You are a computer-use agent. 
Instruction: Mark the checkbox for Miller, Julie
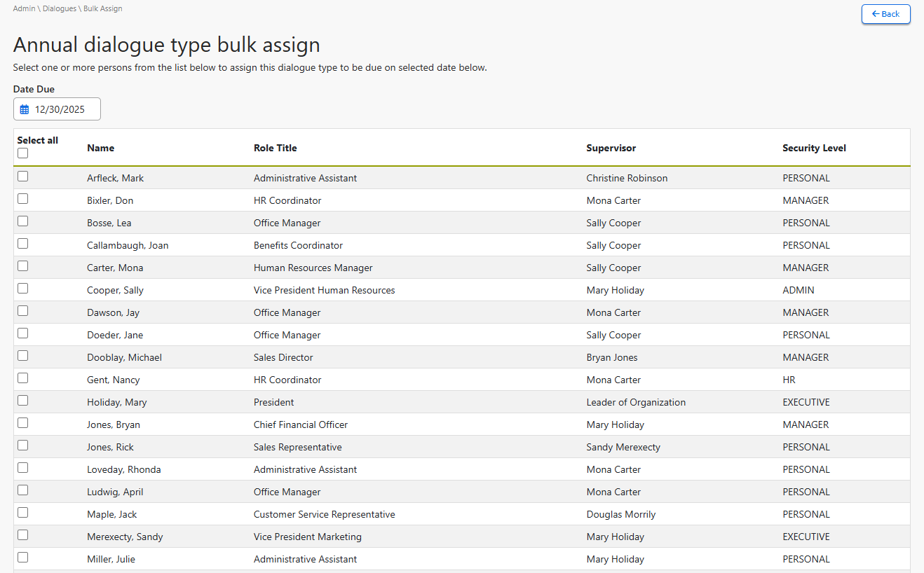23,558
